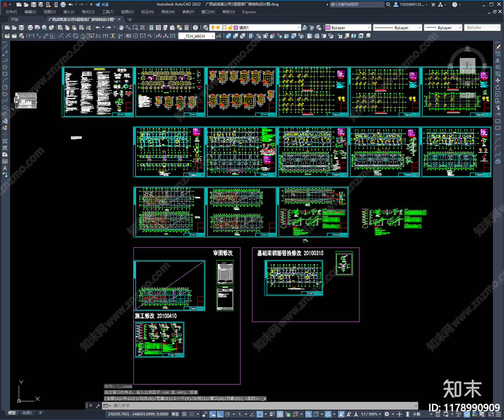504x420 pixels.
Task: Select the Circle draw tool
Action: pyautogui.click(x=5, y=87)
